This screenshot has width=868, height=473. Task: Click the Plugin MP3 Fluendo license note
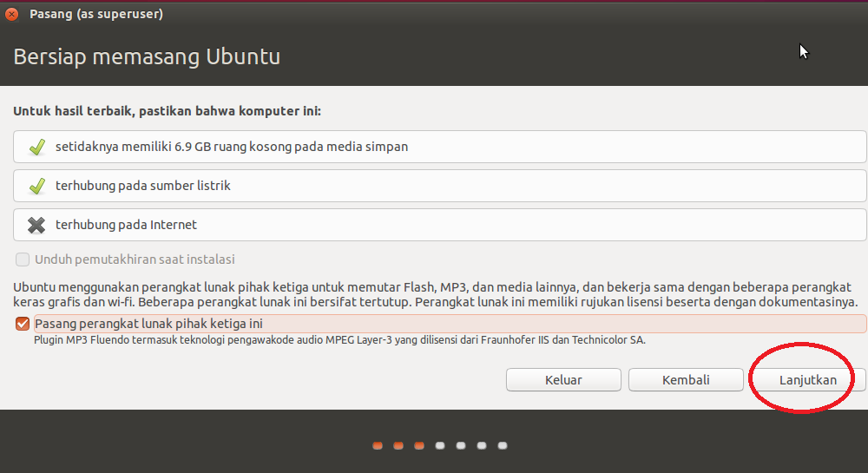(340, 339)
